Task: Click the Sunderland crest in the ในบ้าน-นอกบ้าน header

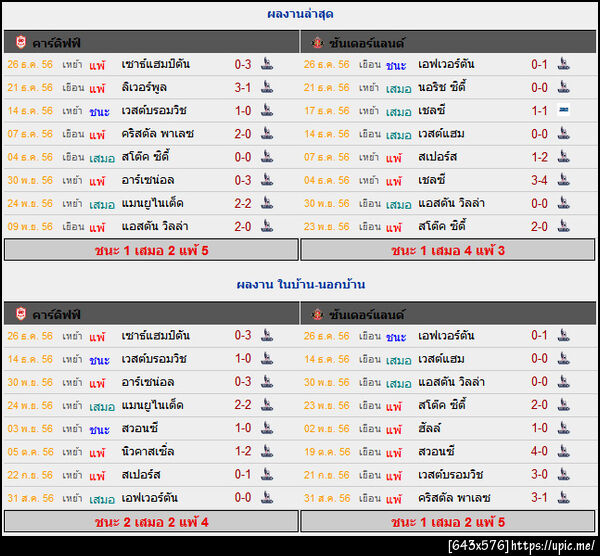Action: (317, 314)
